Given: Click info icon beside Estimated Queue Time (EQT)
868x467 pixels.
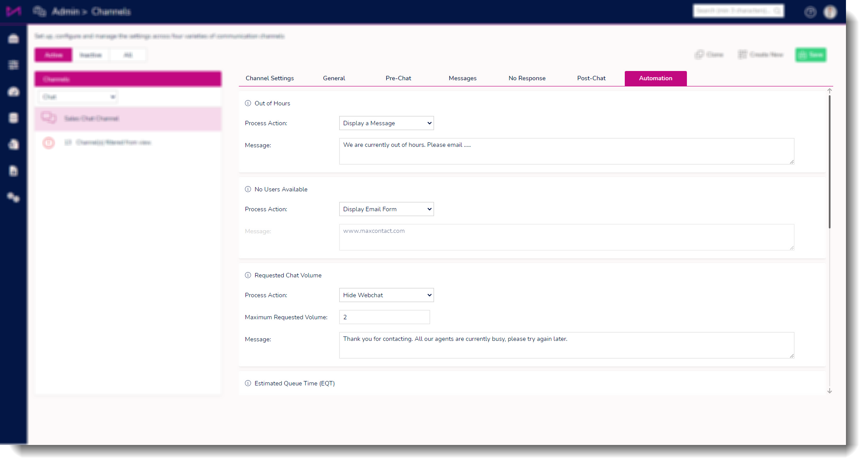Looking at the screenshot, I should click(x=248, y=383).
